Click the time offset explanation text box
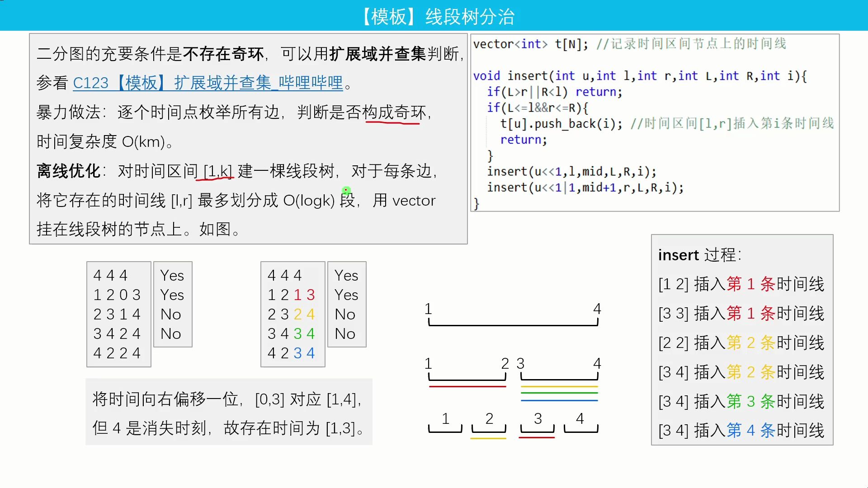Viewport: 868px width, 488px height. point(231,413)
